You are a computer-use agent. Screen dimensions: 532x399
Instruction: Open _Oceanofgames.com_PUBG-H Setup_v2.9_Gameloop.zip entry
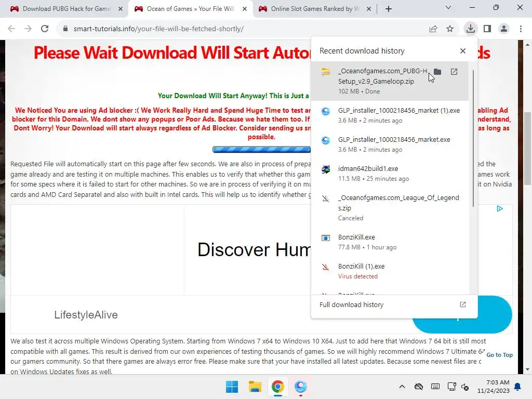390,81
